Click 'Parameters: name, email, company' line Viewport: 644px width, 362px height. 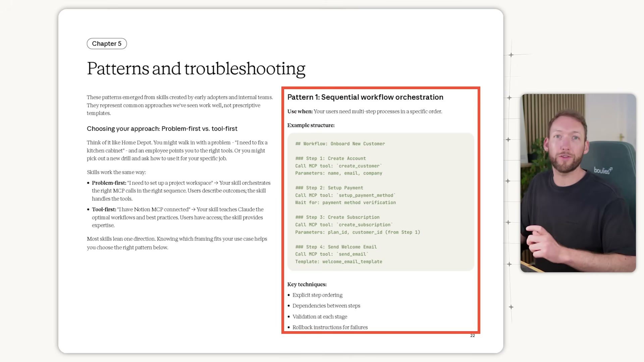pyautogui.click(x=339, y=173)
